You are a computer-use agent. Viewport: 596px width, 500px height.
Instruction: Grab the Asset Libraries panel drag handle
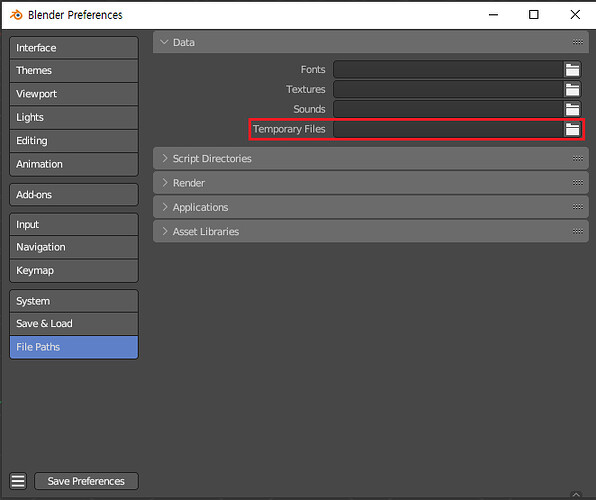coord(578,231)
